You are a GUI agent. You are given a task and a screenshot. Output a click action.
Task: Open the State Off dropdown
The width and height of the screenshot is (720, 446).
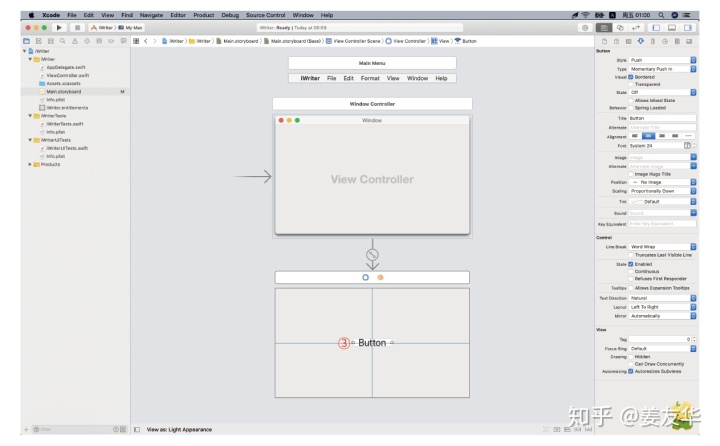[663, 92]
